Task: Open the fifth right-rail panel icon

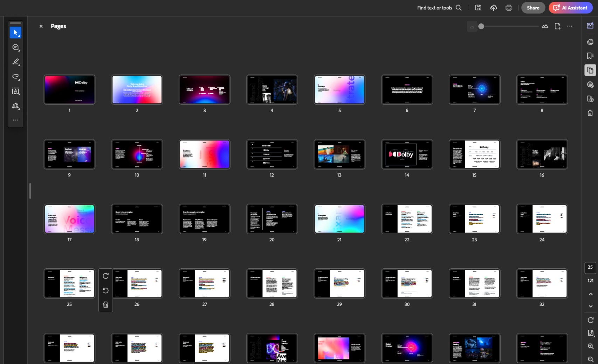Action: click(x=590, y=84)
